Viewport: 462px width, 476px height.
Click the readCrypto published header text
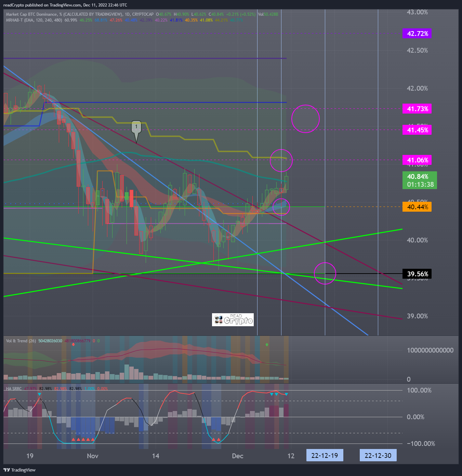[65, 5]
